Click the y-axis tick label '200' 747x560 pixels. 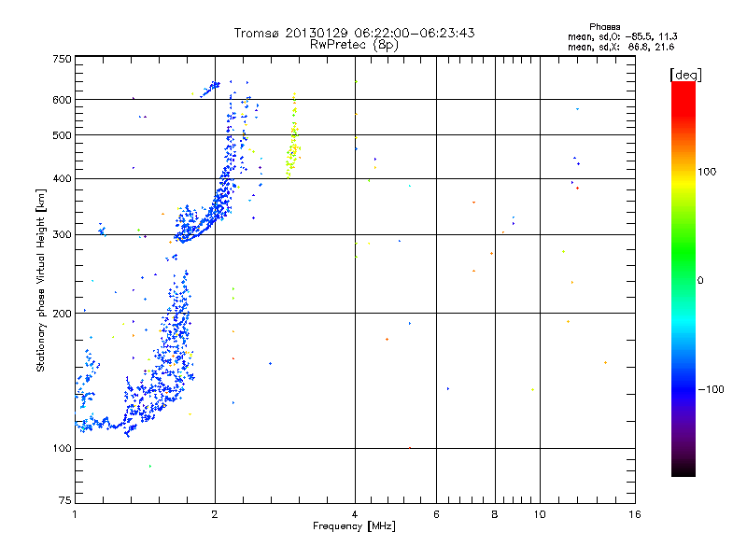coord(62,314)
